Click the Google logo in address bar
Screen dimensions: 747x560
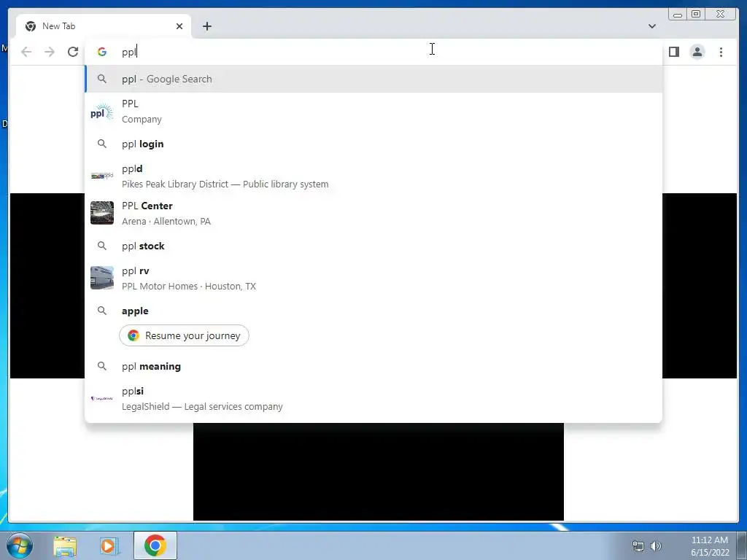coord(102,52)
